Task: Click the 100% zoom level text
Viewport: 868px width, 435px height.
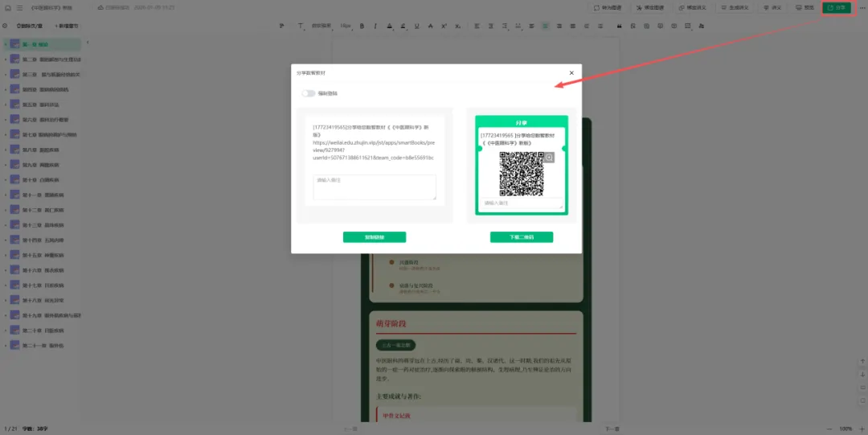Action: tap(845, 429)
